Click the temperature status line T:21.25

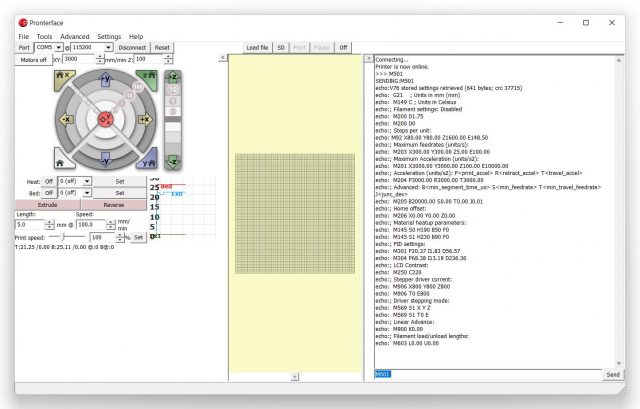[64, 247]
